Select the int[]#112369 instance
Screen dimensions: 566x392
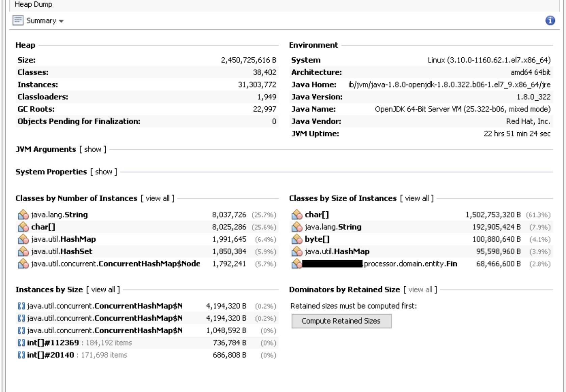[53, 343]
